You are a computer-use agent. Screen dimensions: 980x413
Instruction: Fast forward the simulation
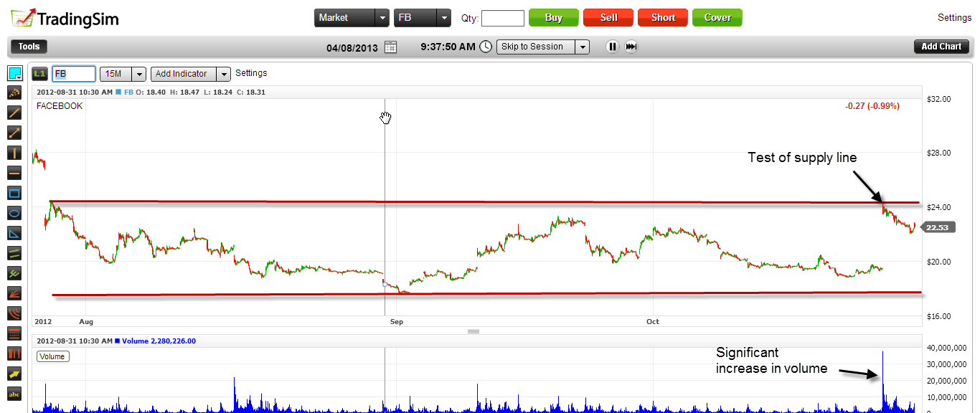[x=631, y=47]
